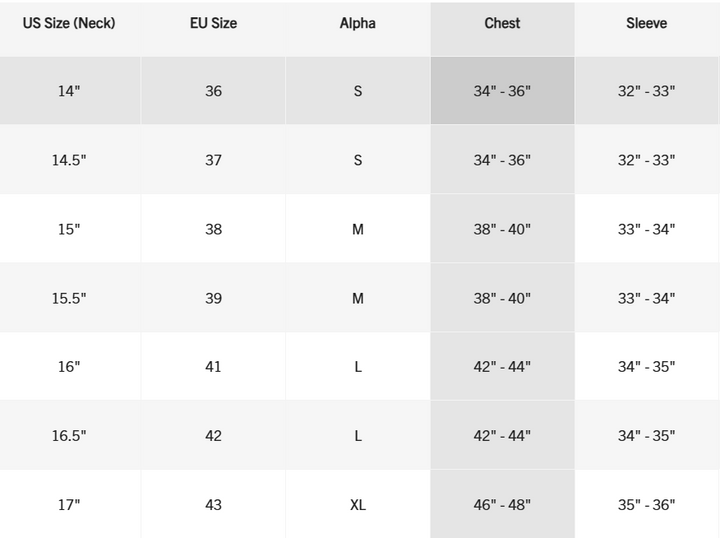The height and width of the screenshot is (538, 720).
Task: Click the Alpha M cell in 15" row
Action: click(357, 229)
